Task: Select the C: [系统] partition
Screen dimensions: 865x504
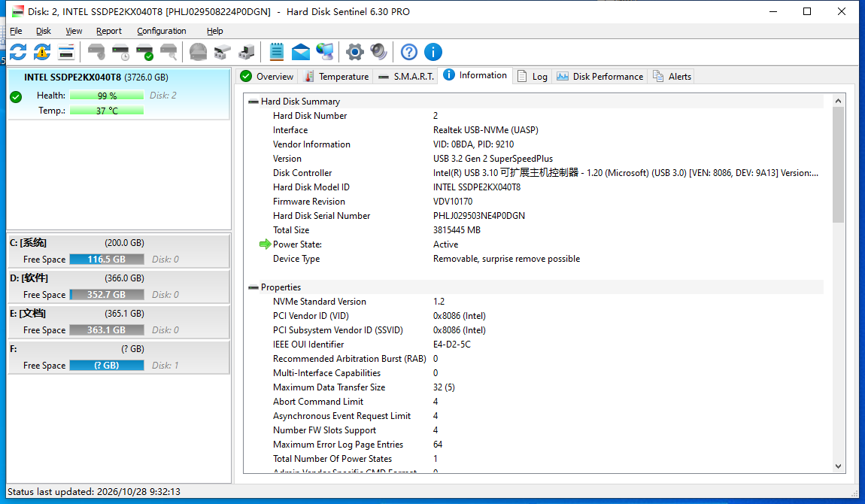Action: tap(119, 251)
